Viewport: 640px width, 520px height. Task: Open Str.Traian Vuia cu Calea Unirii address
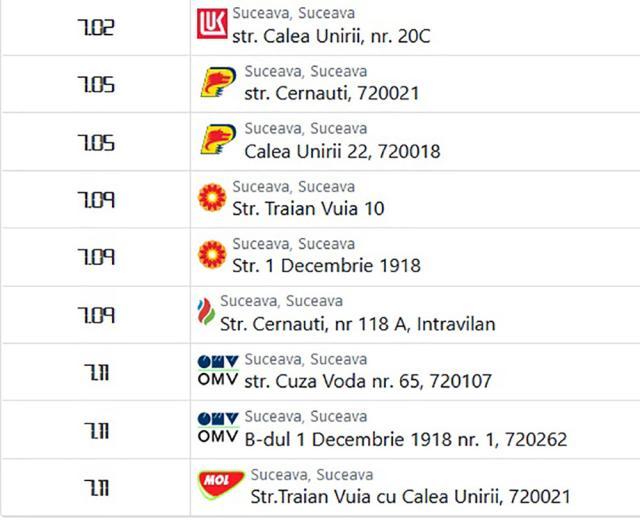point(410,497)
